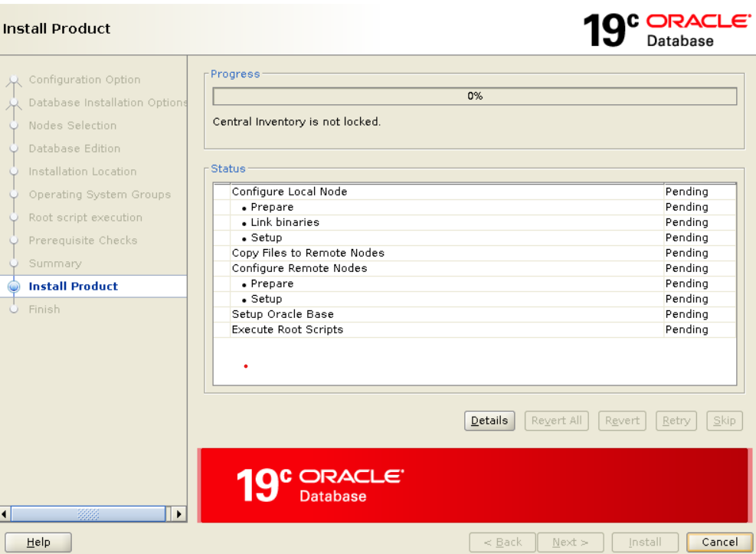Click the 0% progress bar

coord(475,96)
